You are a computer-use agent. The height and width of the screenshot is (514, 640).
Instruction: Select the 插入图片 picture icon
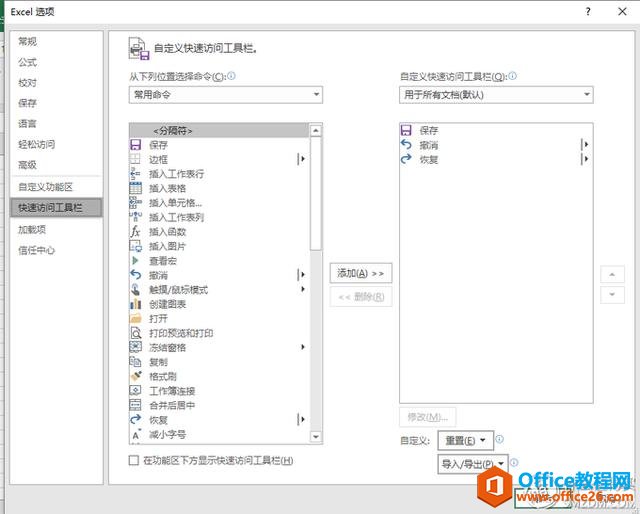pyautogui.click(x=136, y=246)
